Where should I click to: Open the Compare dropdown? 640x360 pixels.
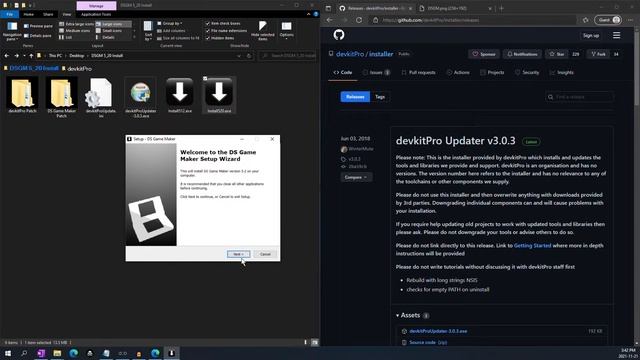point(356,177)
